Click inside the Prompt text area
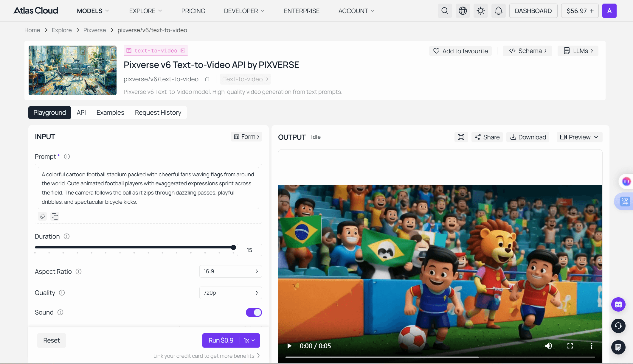Viewport: 633px width, 364px height. pos(148,188)
